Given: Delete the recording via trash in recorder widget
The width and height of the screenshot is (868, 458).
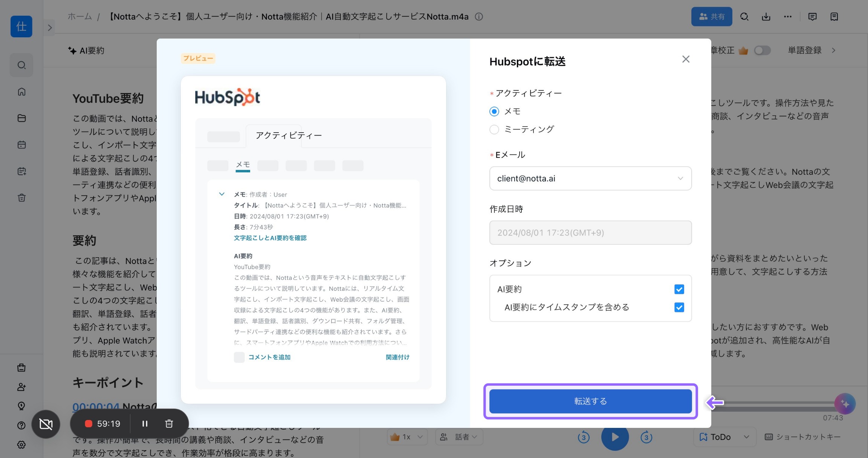Looking at the screenshot, I should click(169, 424).
